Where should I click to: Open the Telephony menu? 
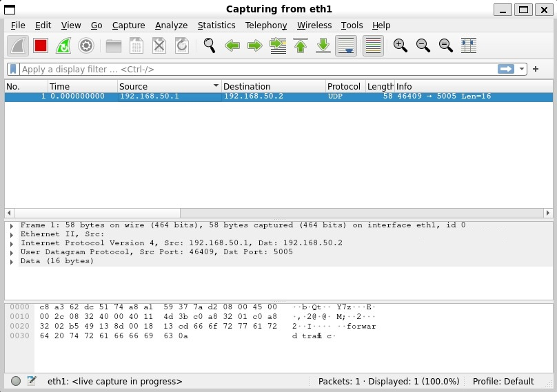266,25
